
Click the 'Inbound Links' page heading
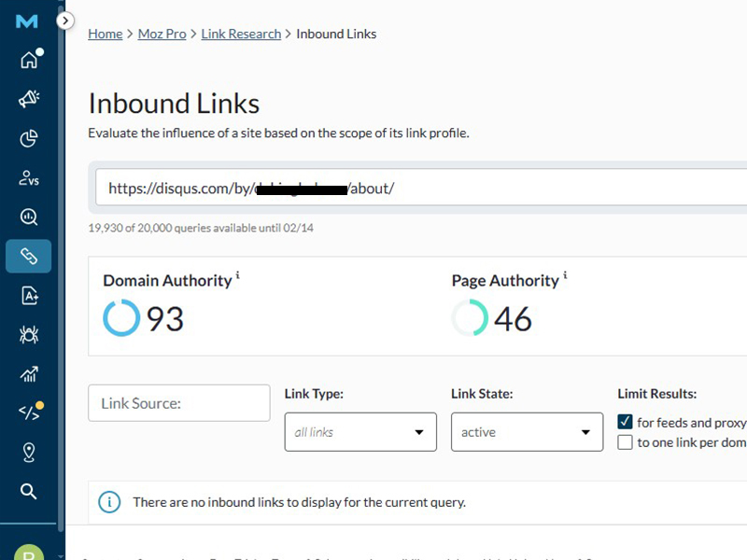pos(174,104)
